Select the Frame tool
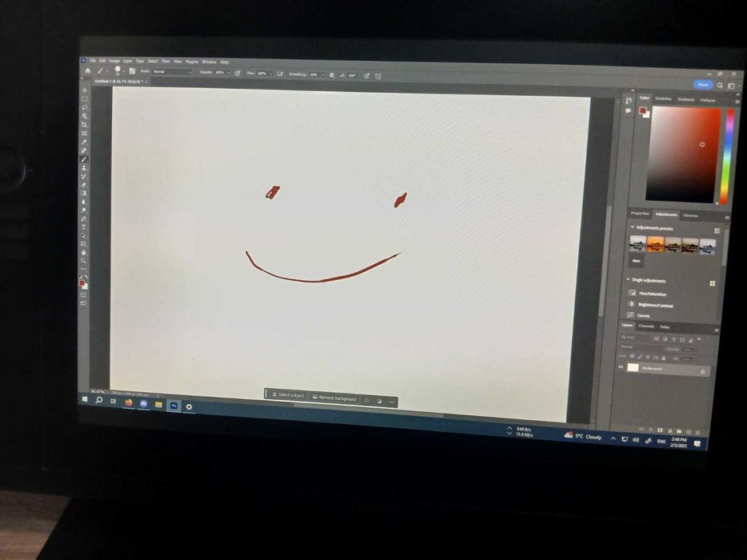Screen dimensions: 747x560 [x=84, y=134]
